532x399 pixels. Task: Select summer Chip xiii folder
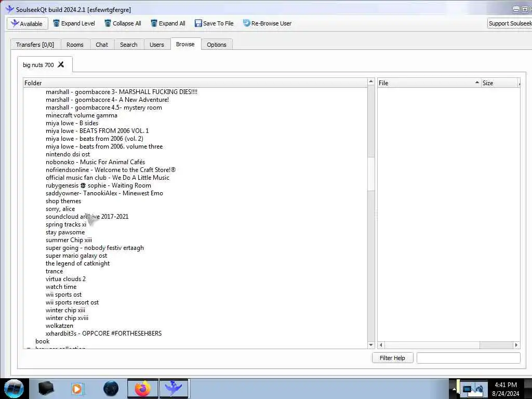pos(69,240)
